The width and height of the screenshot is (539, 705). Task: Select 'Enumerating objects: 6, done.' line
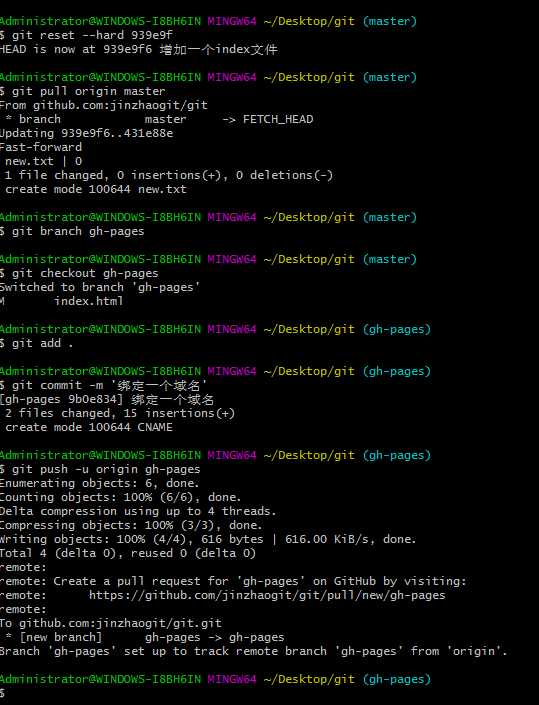point(100,483)
